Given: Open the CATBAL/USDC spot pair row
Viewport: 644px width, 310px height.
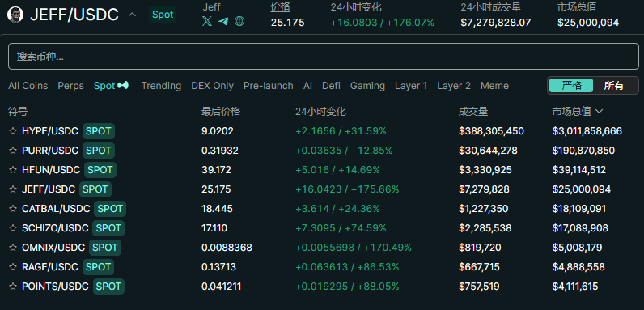Looking at the screenshot, I should coord(322,209).
